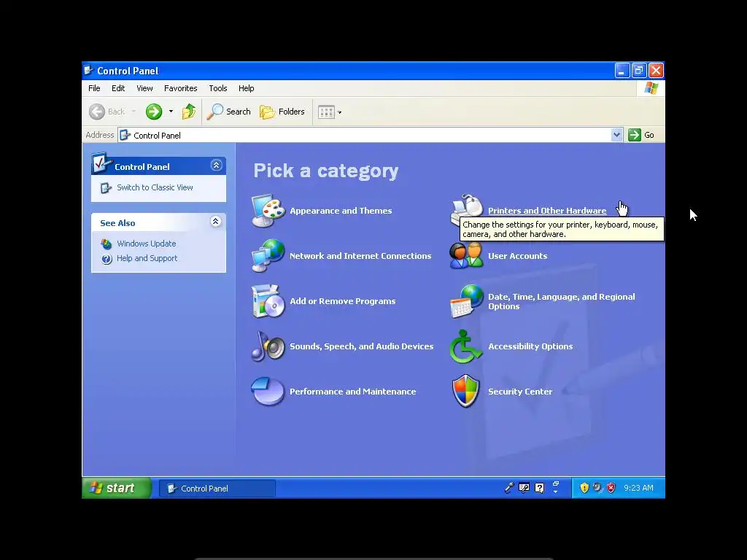Click the 9:23 AM taskbar clock
This screenshot has width=747, height=560.
pos(638,488)
